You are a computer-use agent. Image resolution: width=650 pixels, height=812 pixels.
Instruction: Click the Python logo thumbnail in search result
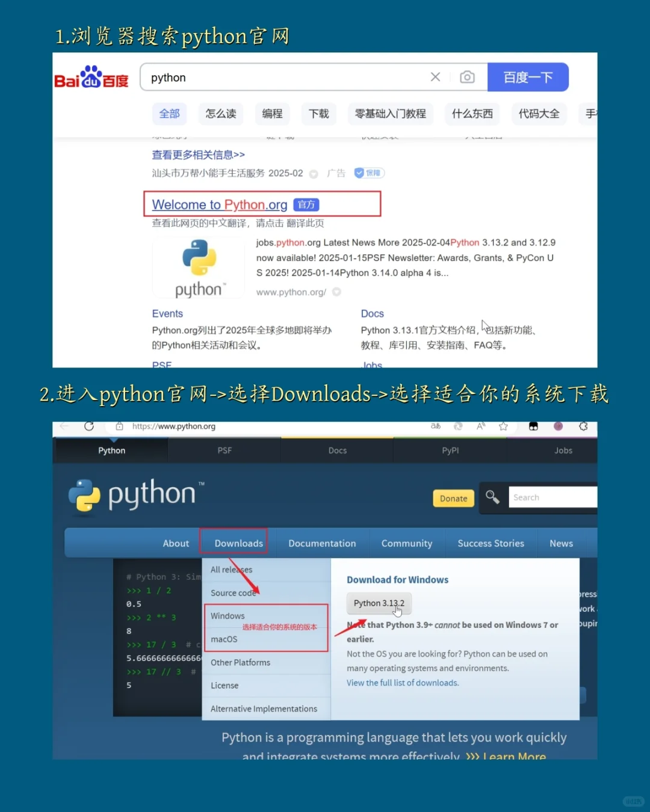point(199,266)
